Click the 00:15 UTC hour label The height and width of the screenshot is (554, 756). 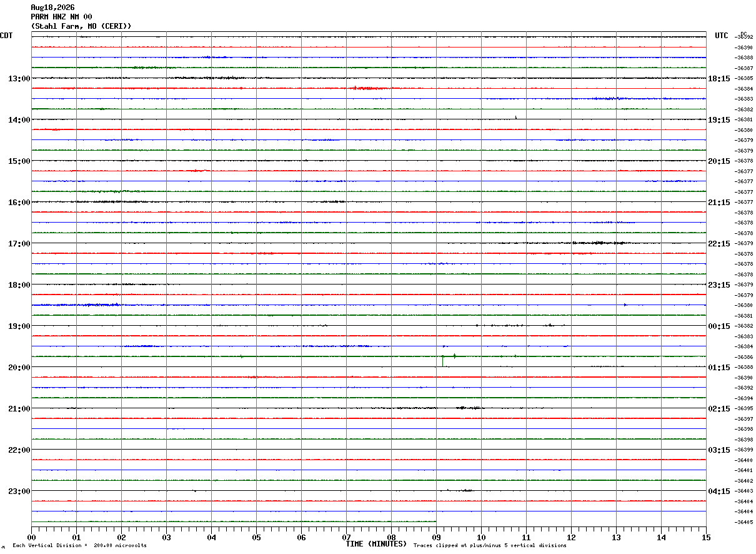[719, 326]
